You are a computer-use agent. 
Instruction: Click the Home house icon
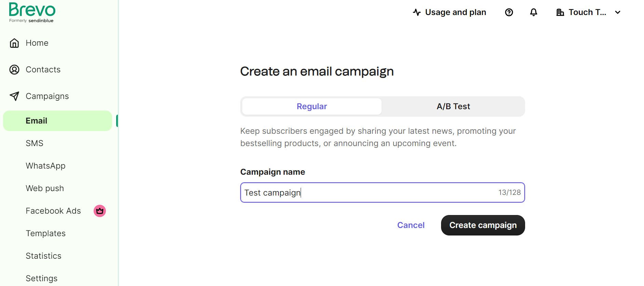pyautogui.click(x=14, y=43)
